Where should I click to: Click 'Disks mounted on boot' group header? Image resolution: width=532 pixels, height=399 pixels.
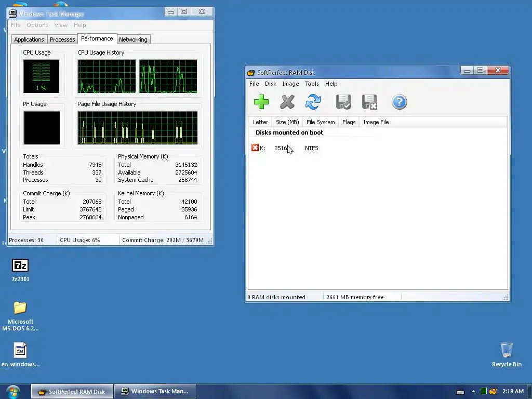point(289,132)
